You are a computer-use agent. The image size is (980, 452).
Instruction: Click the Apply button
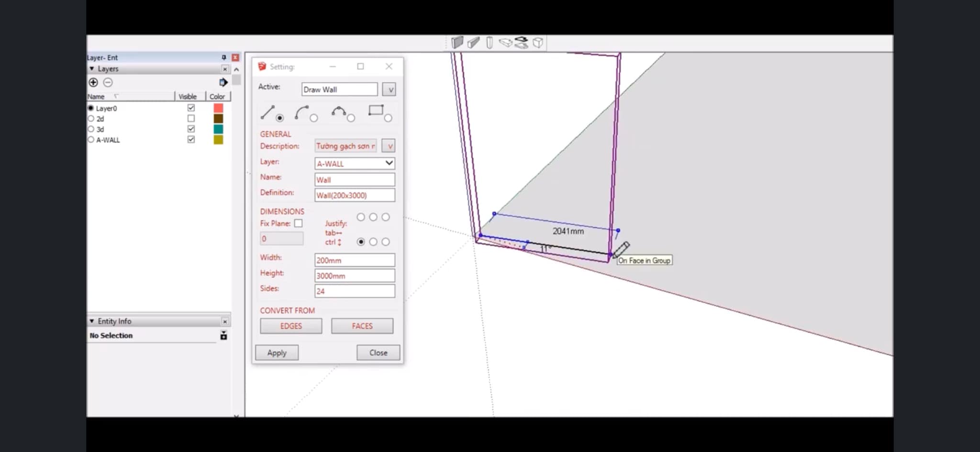click(277, 353)
